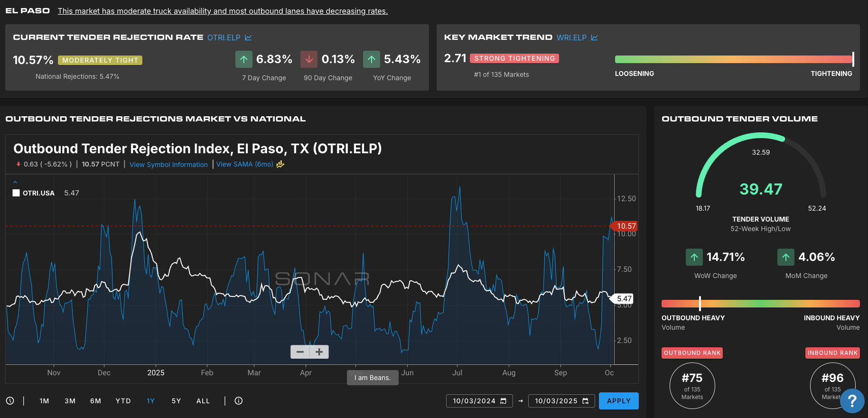Viewport: 868px width, 418px height.
Task: Click the outbound/inbound volume balance bar marker
Action: click(700, 304)
